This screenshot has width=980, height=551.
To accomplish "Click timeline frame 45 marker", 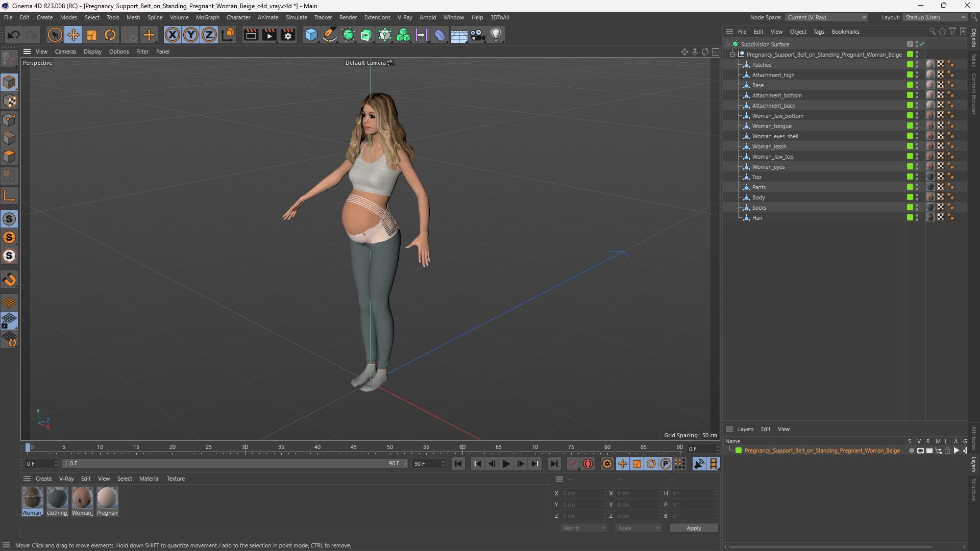I will click(x=354, y=447).
